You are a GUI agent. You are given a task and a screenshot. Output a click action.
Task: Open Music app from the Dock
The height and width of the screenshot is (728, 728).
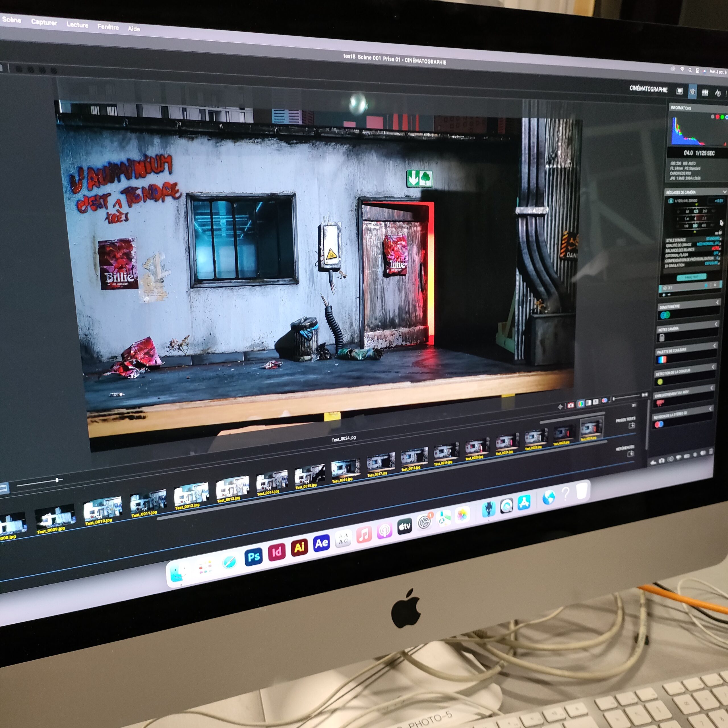[x=364, y=535]
